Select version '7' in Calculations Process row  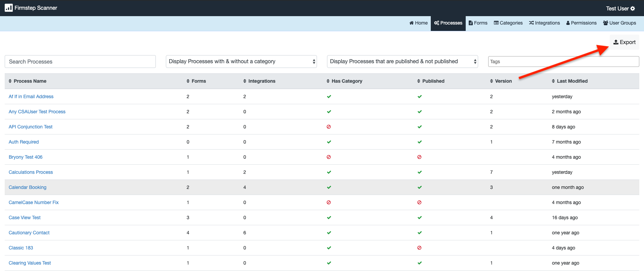(x=492, y=172)
